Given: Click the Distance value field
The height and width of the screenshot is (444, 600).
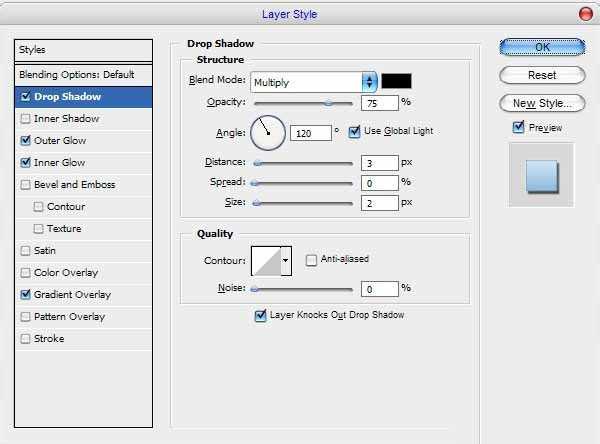Looking at the screenshot, I should [380, 163].
